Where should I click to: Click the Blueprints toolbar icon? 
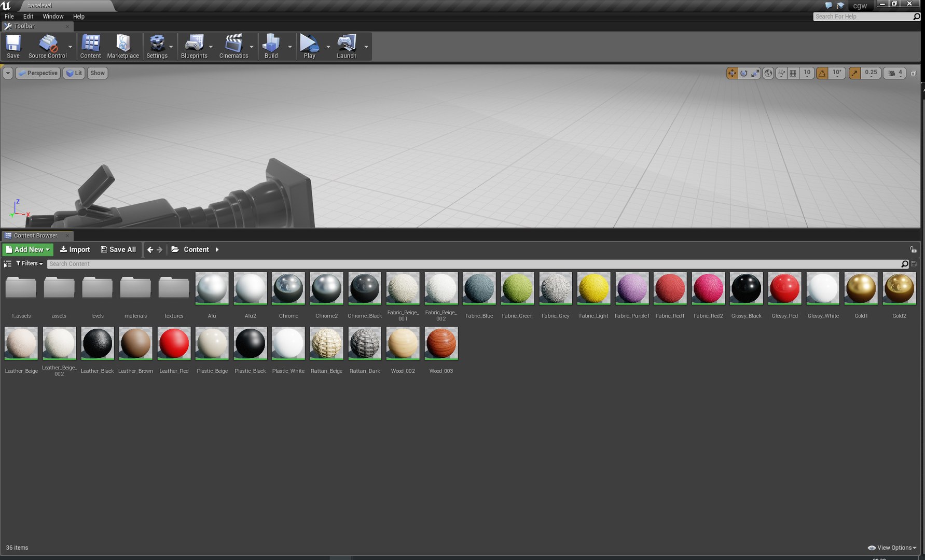pyautogui.click(x=194, y=46)
